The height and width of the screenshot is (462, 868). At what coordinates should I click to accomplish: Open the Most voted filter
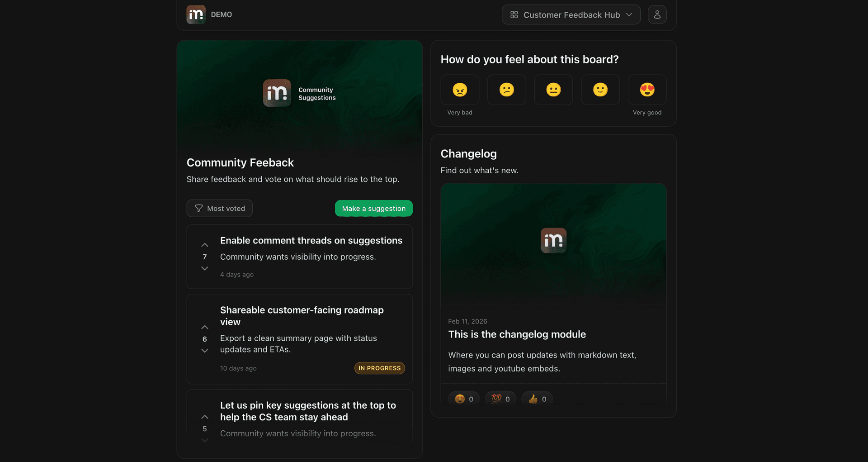tap(220, 209)
